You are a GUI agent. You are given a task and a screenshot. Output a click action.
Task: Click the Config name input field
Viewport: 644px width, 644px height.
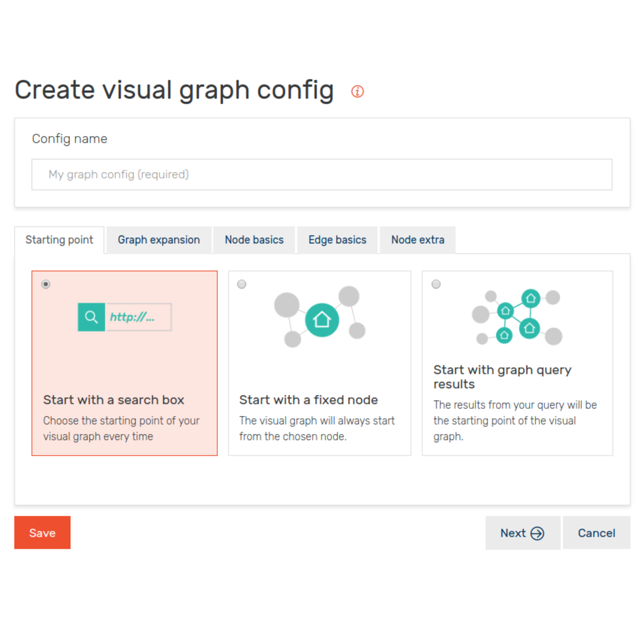(322, 174)
